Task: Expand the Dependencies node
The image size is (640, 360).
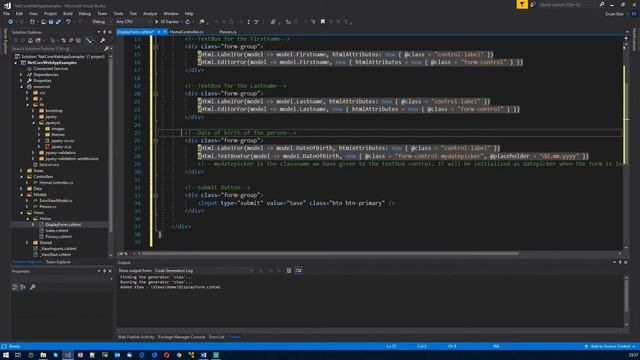Action: (x=22, y=75)
